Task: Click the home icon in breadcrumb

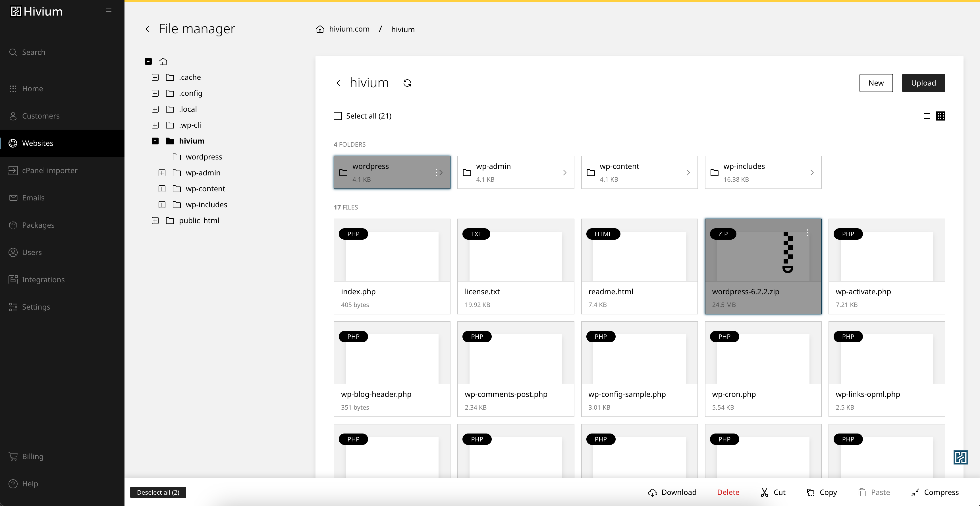Action: 320,29
